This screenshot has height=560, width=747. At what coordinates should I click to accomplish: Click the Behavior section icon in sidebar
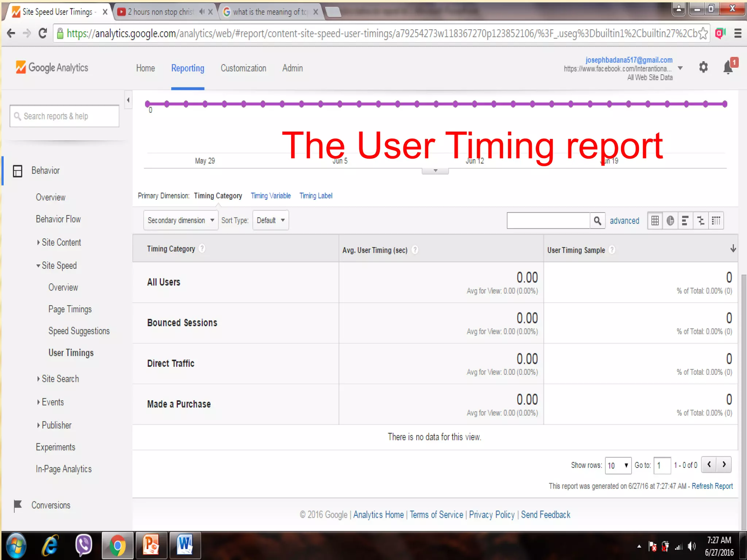coord(18,171)
